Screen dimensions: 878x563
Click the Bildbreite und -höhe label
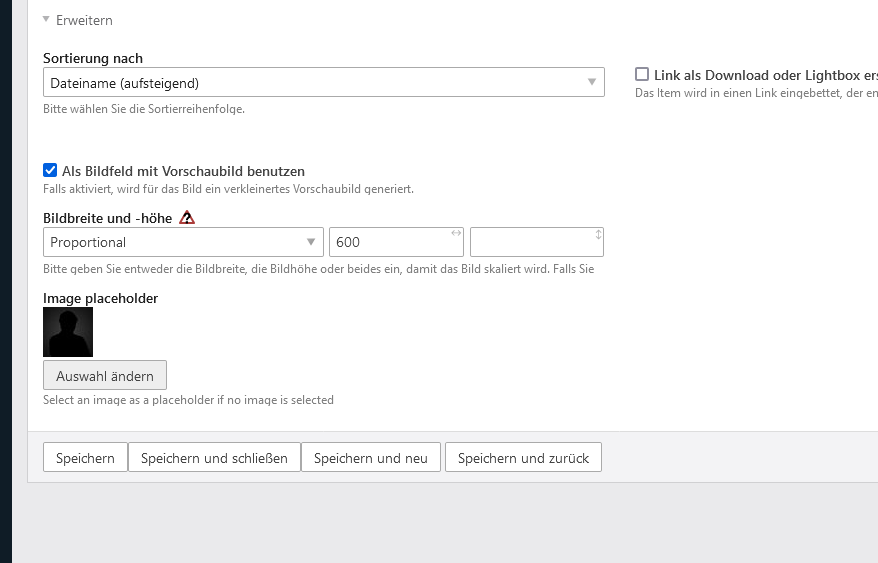[x=108, y=217]
